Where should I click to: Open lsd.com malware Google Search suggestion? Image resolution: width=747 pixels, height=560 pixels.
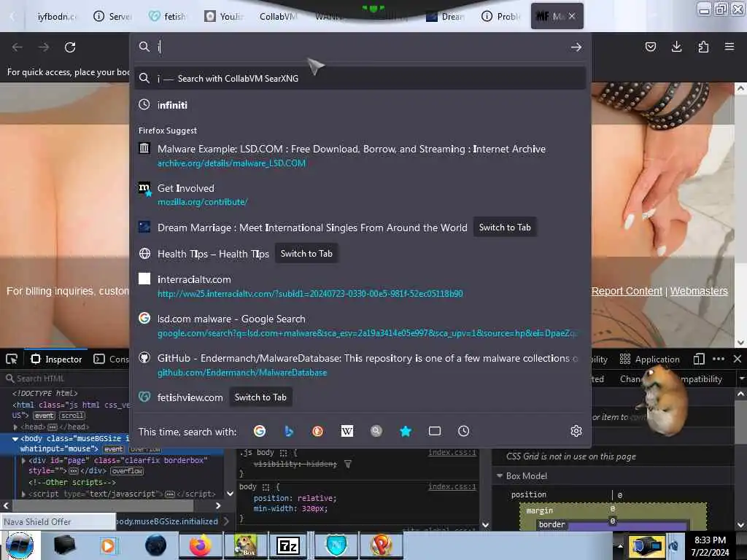point(360,326)
